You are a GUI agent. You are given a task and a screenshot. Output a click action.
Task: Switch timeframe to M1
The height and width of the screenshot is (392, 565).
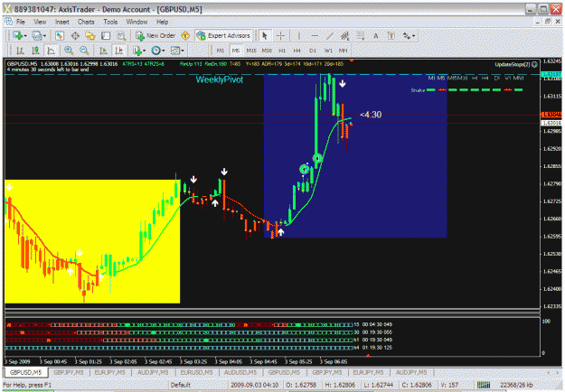tap(221, 51)
